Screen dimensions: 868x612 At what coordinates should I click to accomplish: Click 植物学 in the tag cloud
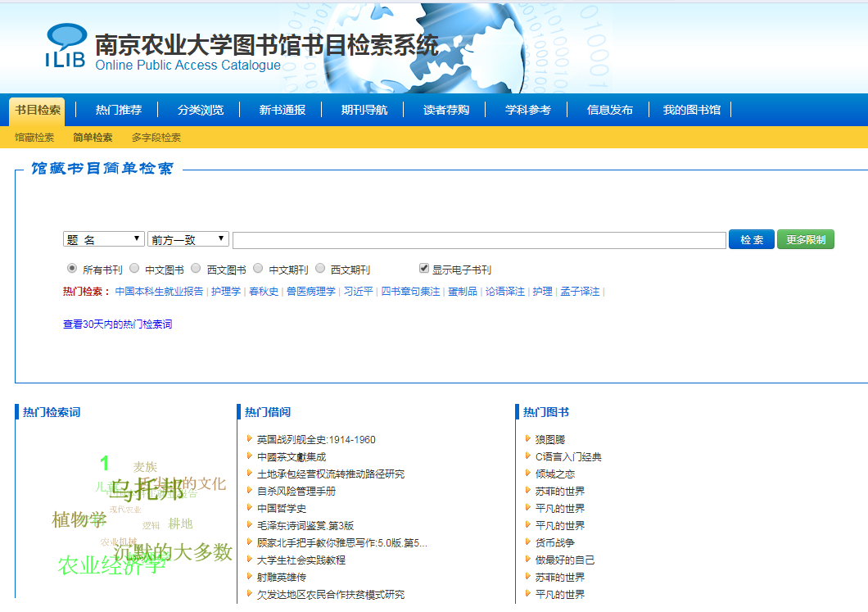coord(79,519)
